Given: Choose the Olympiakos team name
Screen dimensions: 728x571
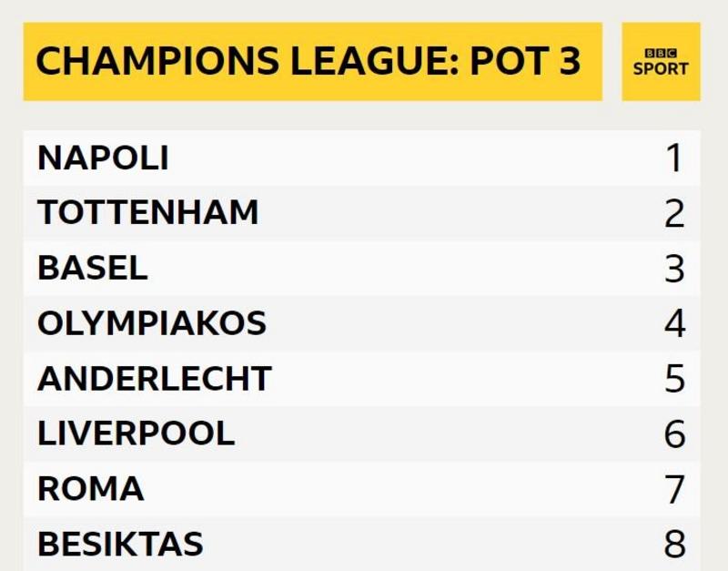Looking at the screenshot, I should click(x=152, y=322).
